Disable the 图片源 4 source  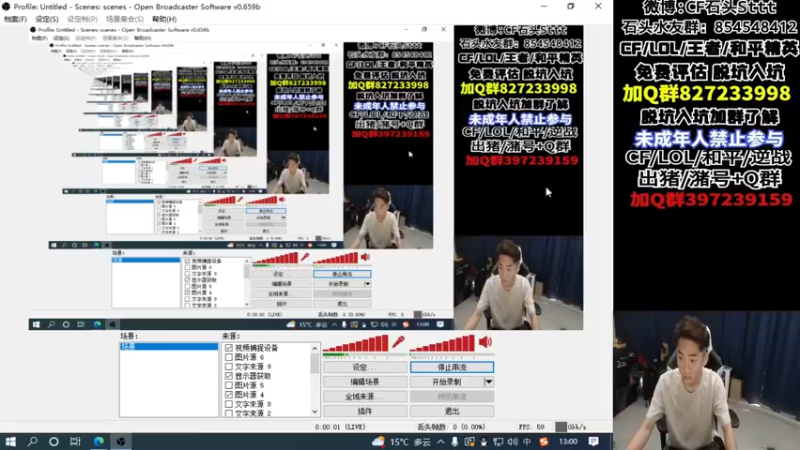click(x=229, y=395)
